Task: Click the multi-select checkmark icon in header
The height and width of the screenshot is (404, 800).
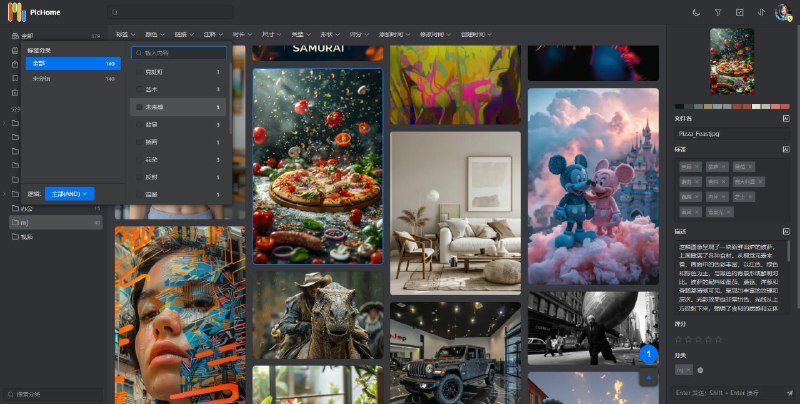Action: pyautogui.click(x=739, y=13)
